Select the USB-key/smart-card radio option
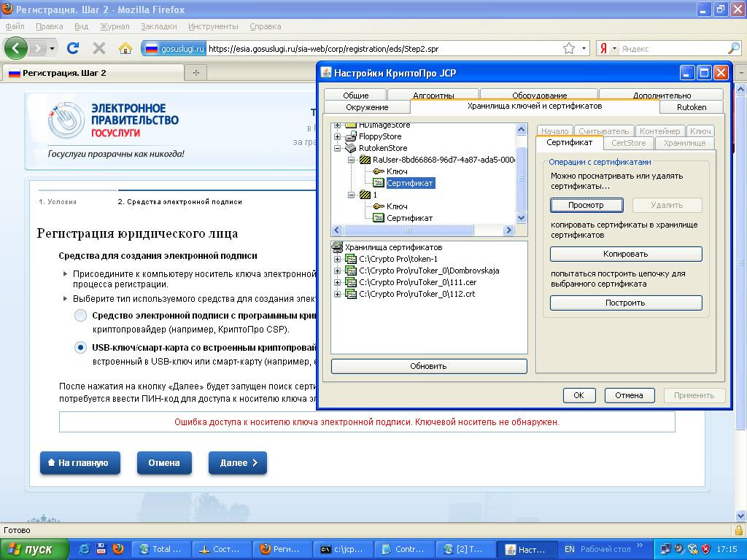The image size is (747, 560). (x=81, y=348)
